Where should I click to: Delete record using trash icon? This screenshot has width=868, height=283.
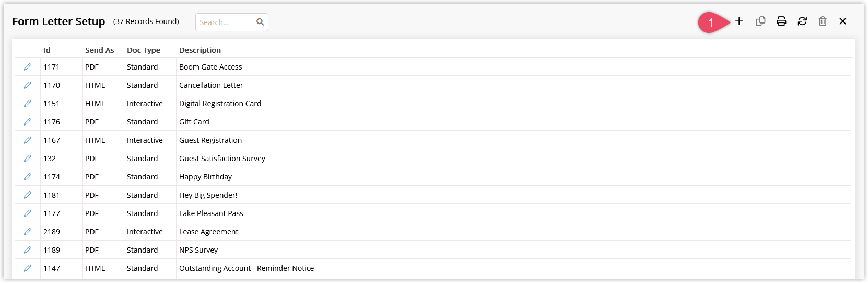tap(823, 21)
